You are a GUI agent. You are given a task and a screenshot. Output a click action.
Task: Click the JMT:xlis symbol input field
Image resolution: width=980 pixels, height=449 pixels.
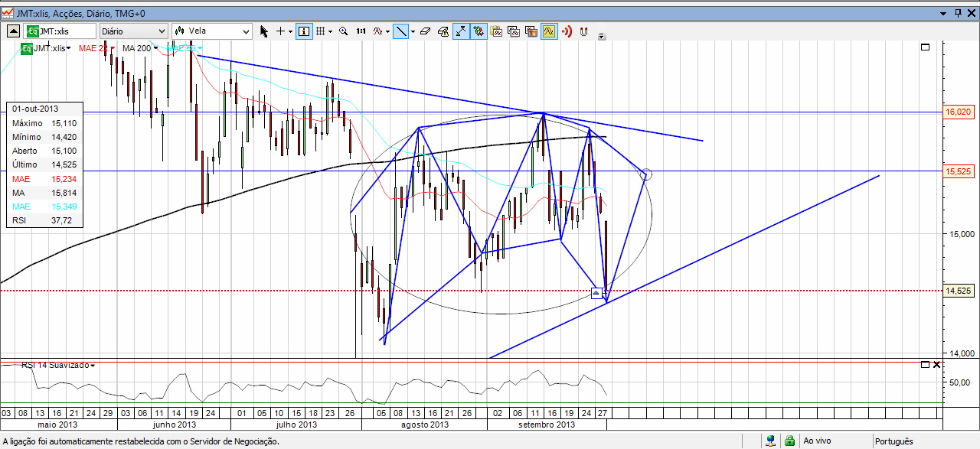coord(60,31)
